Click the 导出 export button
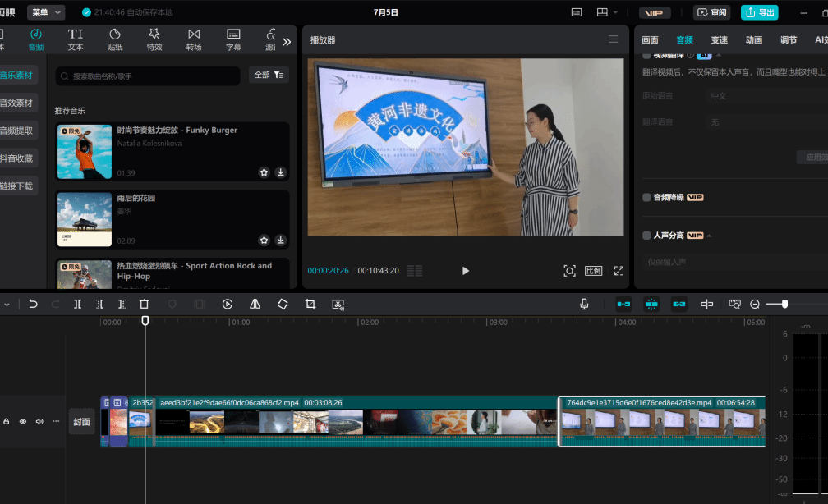The image size is (828, 504). pos(759,12)
